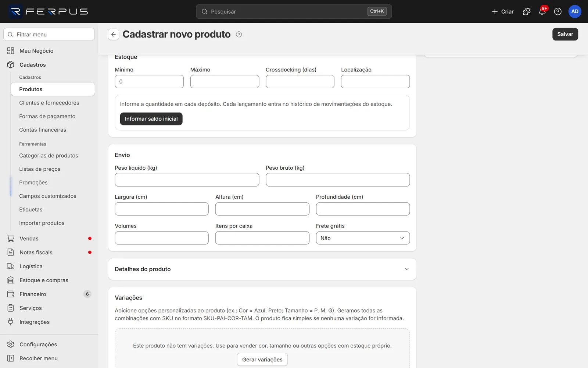Image resolution: width=588 pixels, height=368 pixels.
Task: Open Contas financeiras
Action: (53, 130)
